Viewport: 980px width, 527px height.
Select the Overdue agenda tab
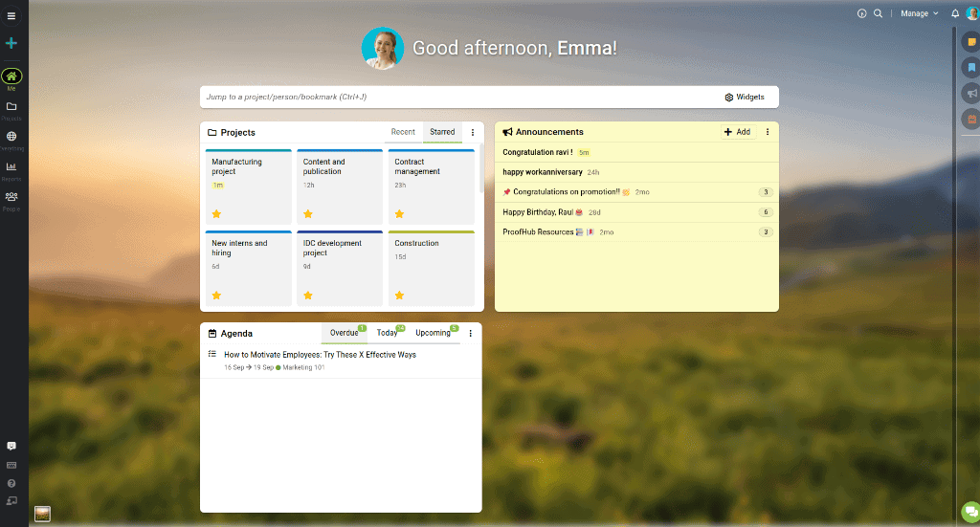pyautogui.click(x=345, y=333)
